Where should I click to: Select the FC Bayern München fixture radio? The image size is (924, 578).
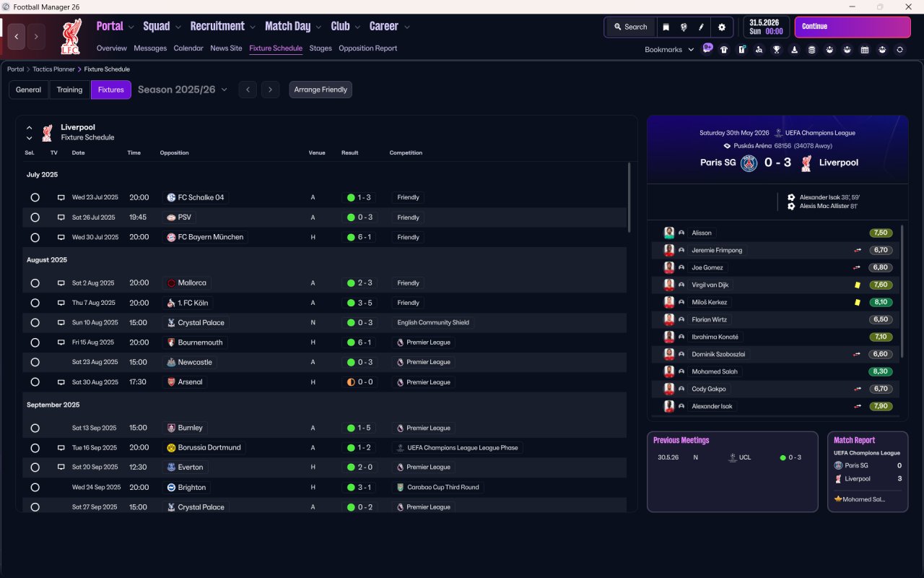click(x=35, y=237)
